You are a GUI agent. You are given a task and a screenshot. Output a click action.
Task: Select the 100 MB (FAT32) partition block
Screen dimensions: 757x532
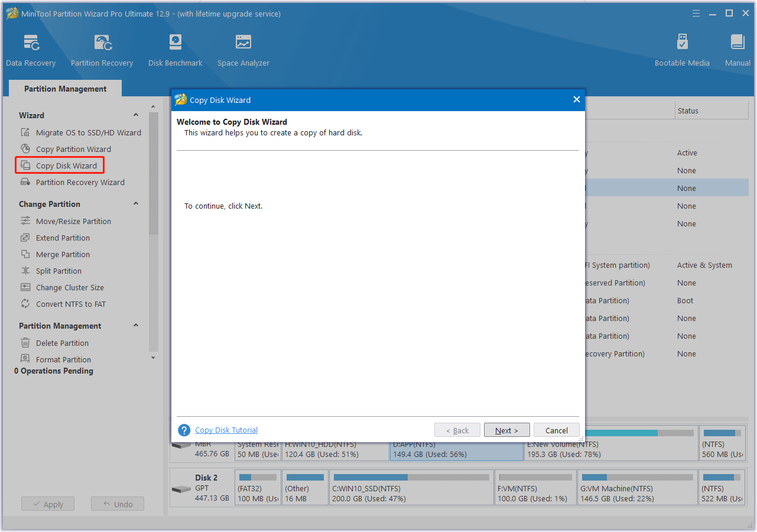pyautogui.click(x=258, y=487)
